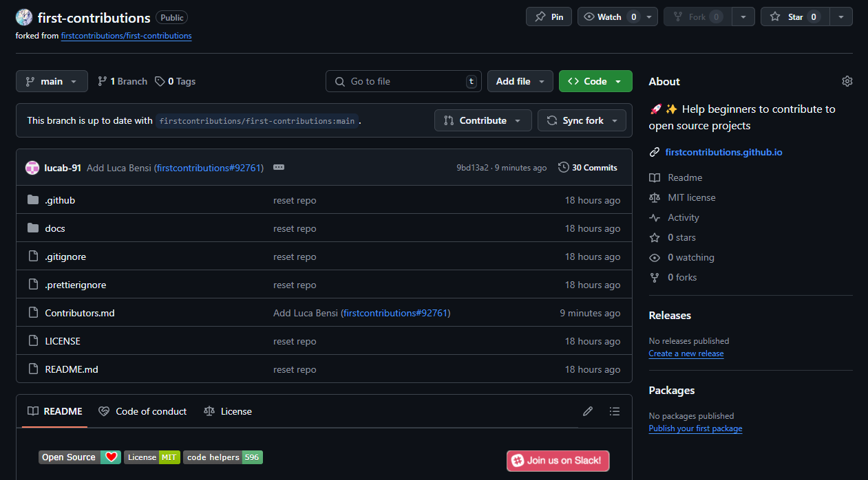The height and width of the screenshot is (480, 868).
Task: Open the Contributors.md file
Action: point(80,313)
